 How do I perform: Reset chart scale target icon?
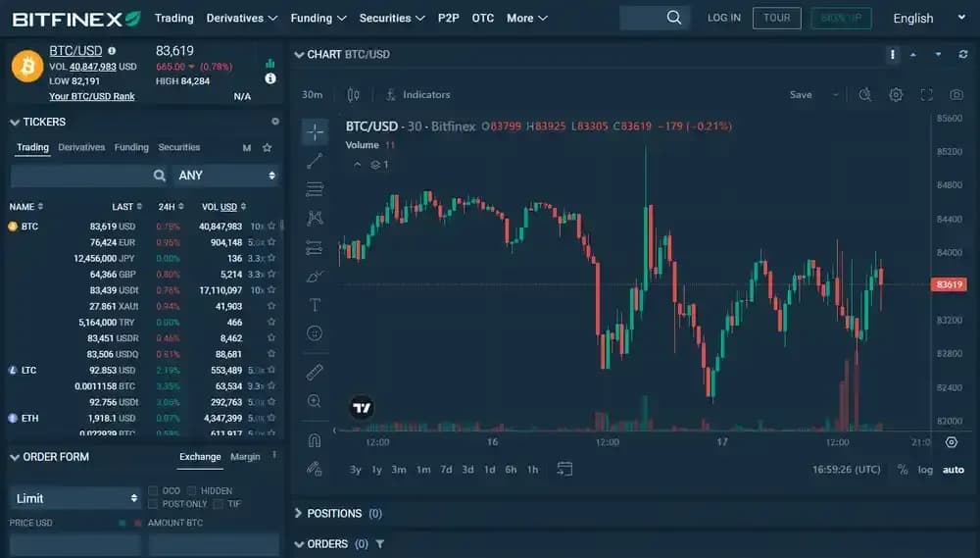(952, 442)
